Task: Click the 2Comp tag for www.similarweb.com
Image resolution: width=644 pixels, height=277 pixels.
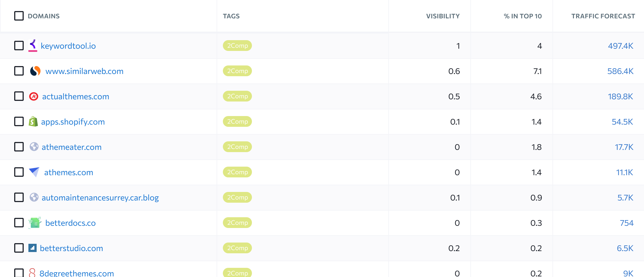Action: coord(237,71)
